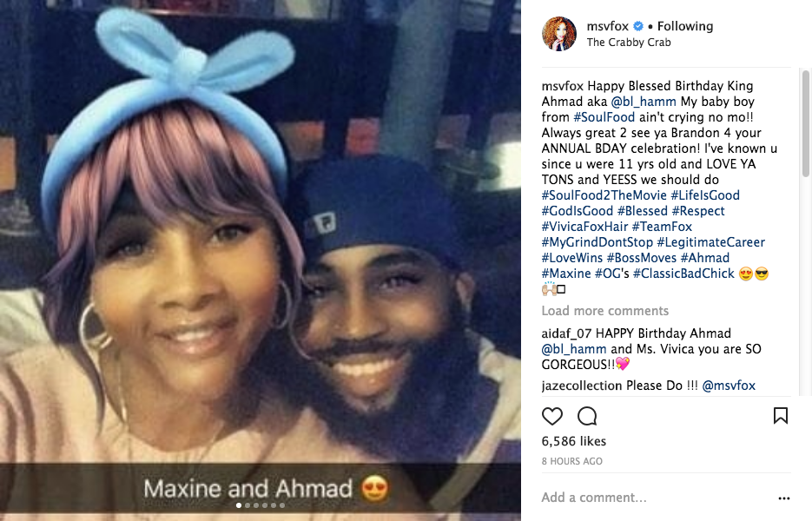Save post with bookmark icon
This screenshot has width=812, height=521.
[781, 415]
